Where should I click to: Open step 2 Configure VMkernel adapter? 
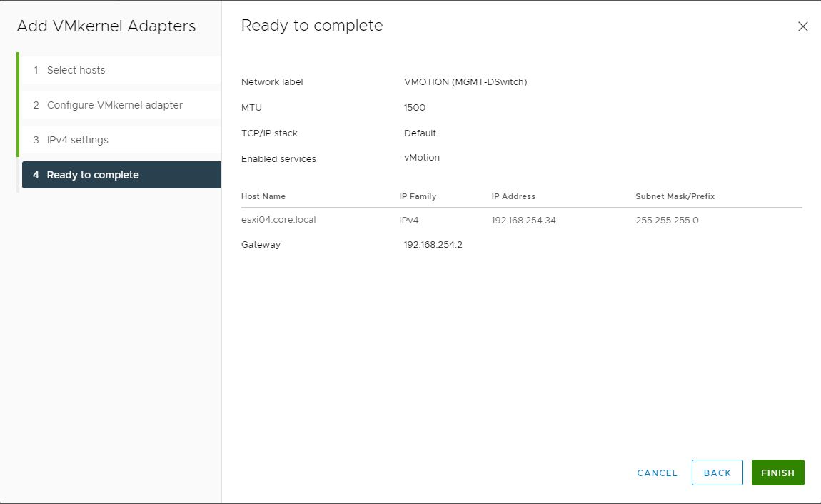(x=121, y=105)
